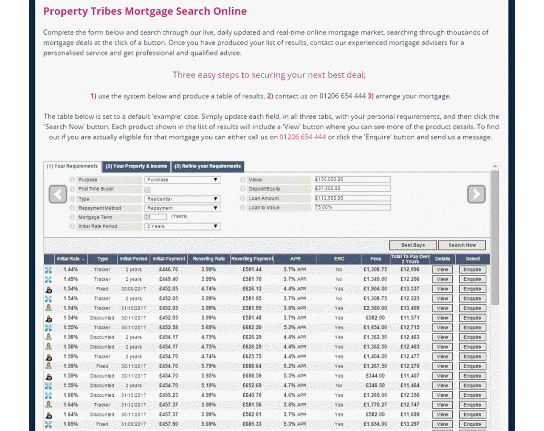The image size is (544, 431).
Task: Click help icon beside Value field
Action: click(x=243, y=180)
